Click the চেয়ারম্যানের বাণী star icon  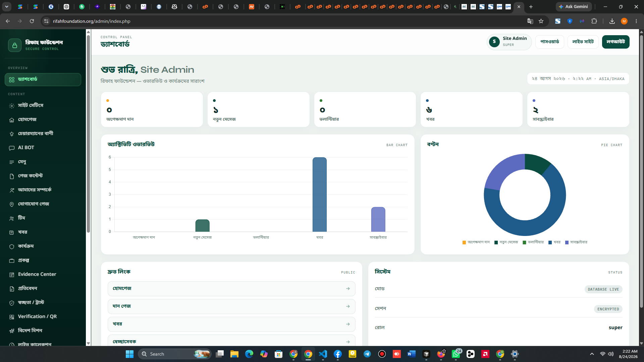[x=12, y=134]
